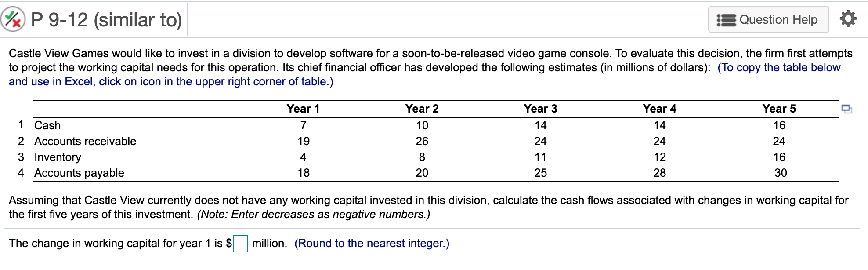Click the Accounts receivable row label

tap(84, 141)
